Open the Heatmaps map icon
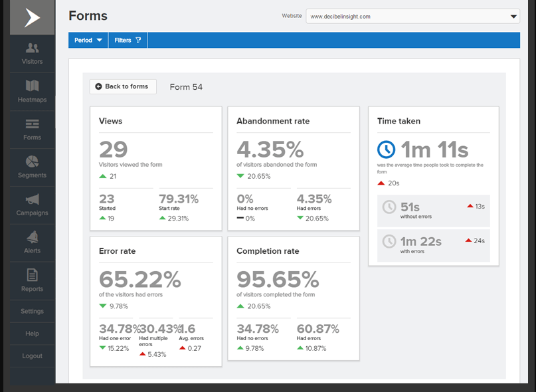Screen dimensions: 536x392 pos(32,86)
